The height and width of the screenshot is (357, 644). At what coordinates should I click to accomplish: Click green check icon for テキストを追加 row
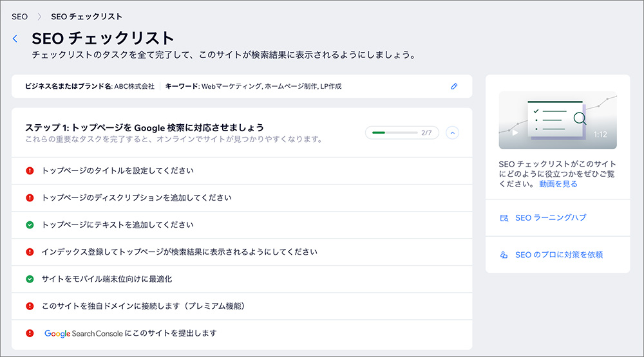pyautogui.click(x=30, y=225)
